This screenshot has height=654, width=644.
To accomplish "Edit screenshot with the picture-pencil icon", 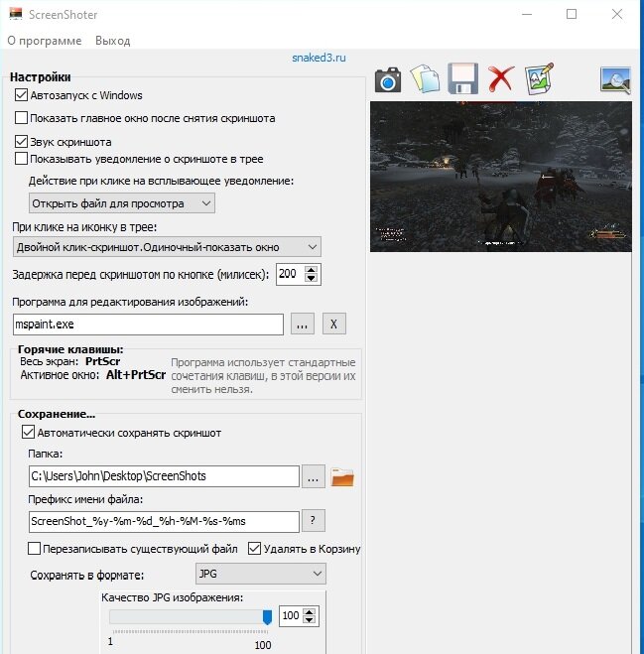I will click(539, 78).
